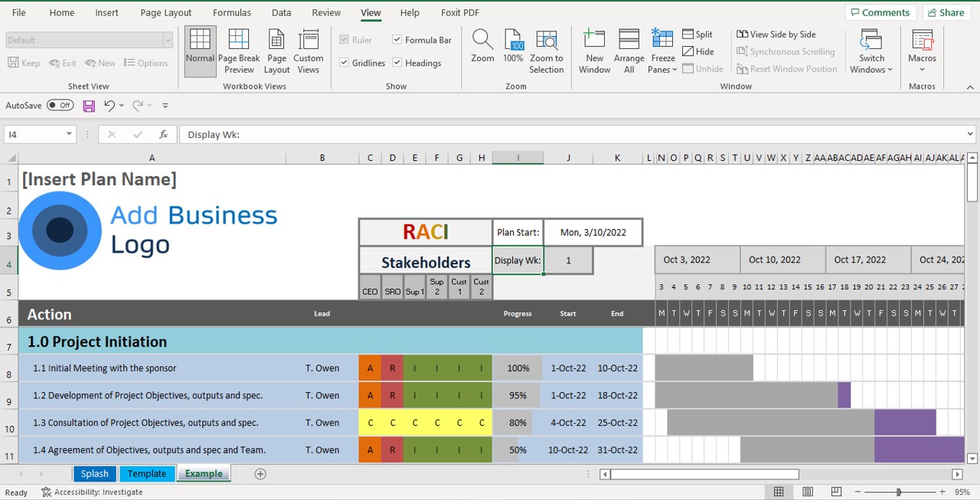980x500 pixels.
Task: Toggle the Headings checkbox
Action: [x=397, y=63]
